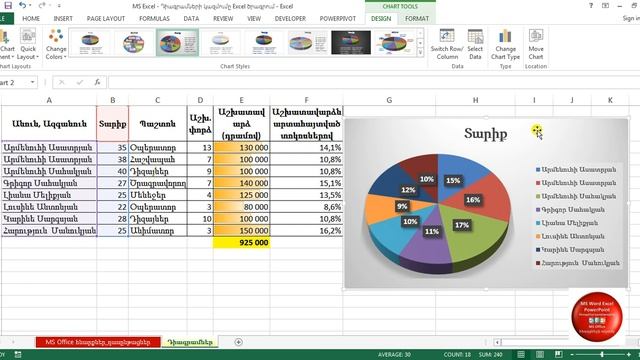640x360 pixels.
Task: Select second chart style thumbnail
Action: tap(133, 42)
